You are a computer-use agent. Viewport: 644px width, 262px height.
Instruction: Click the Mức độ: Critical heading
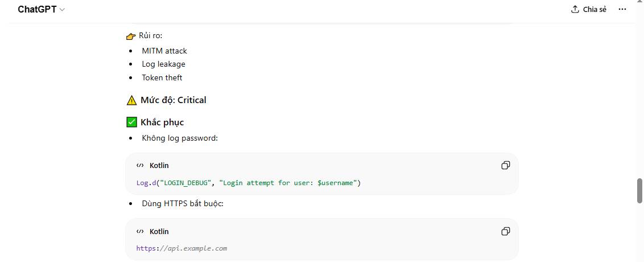(173, 100)
